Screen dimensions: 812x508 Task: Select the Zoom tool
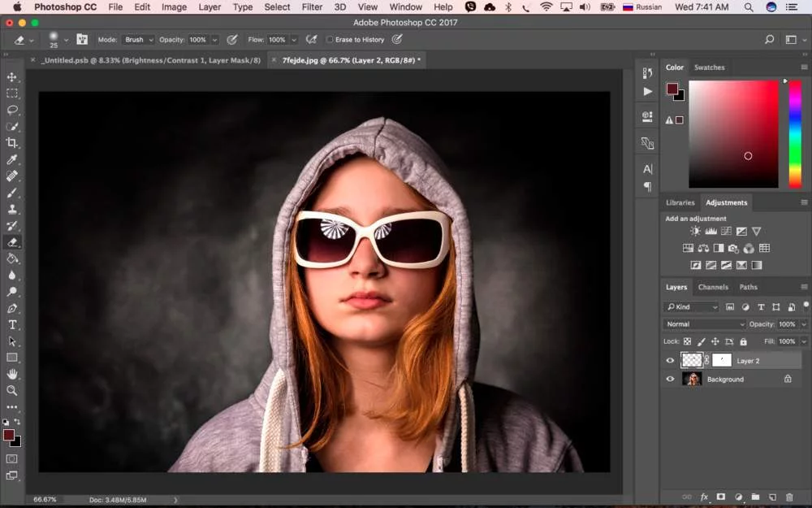[12, 391]
